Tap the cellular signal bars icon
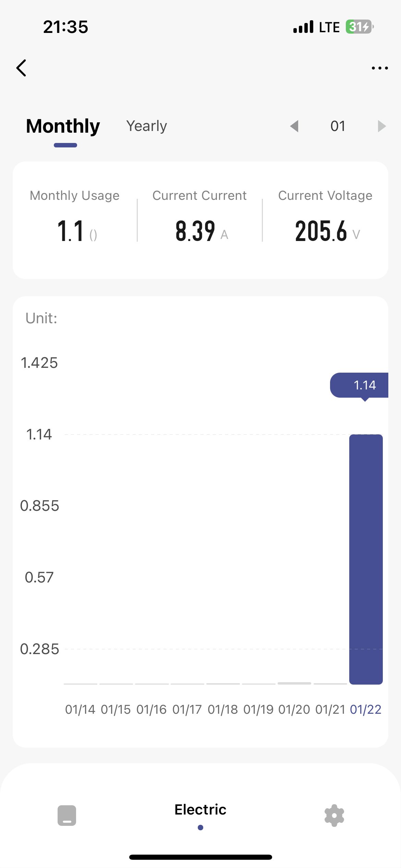The height and width of the screenshot is (868, 401). click(303, 27)
